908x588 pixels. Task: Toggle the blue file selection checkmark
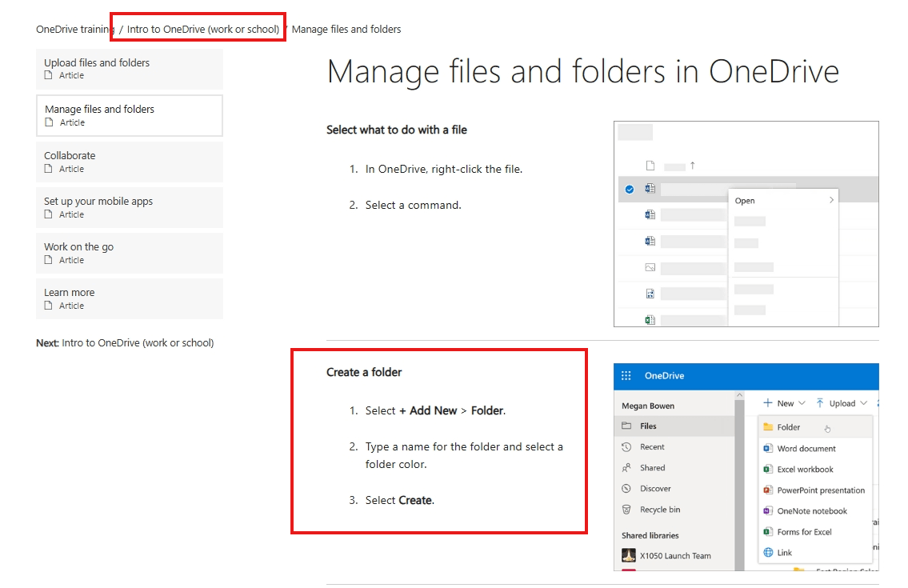(630, 190)
